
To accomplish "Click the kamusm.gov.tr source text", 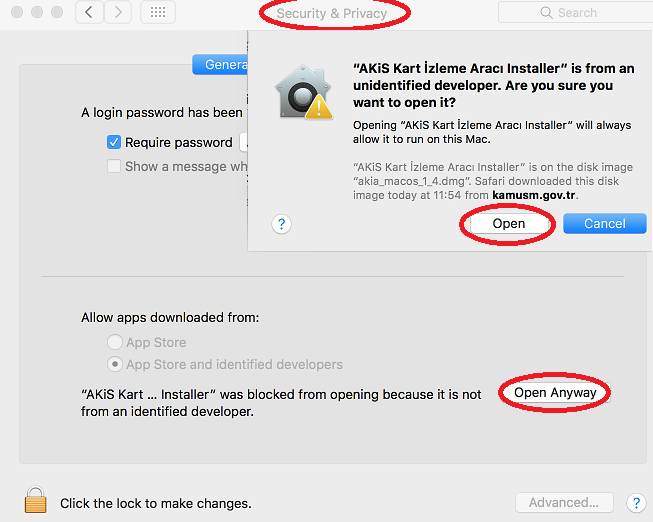I will (534, 195).
